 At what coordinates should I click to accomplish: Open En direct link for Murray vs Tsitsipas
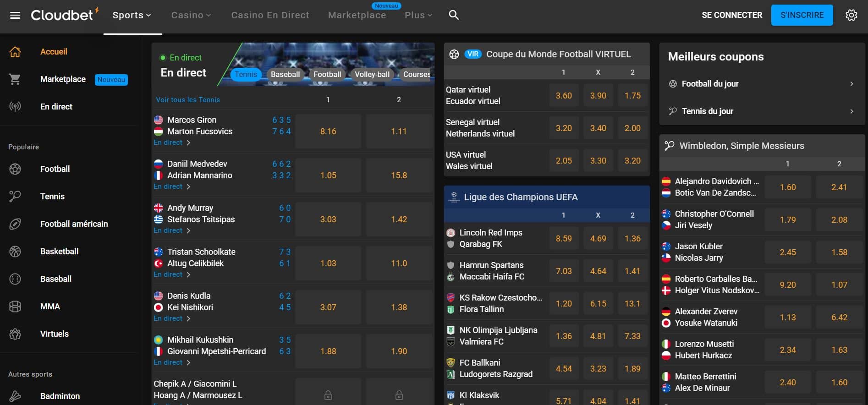[x=172, y=230]
